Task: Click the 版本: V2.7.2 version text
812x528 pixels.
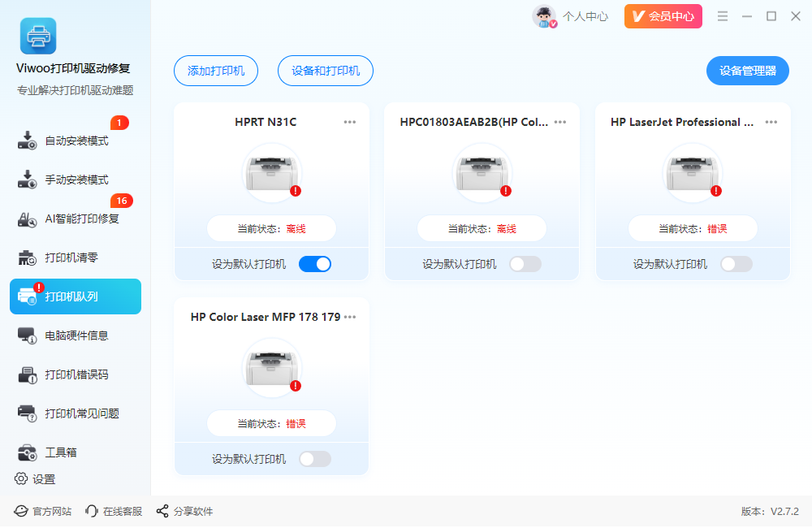Action: 770,512
